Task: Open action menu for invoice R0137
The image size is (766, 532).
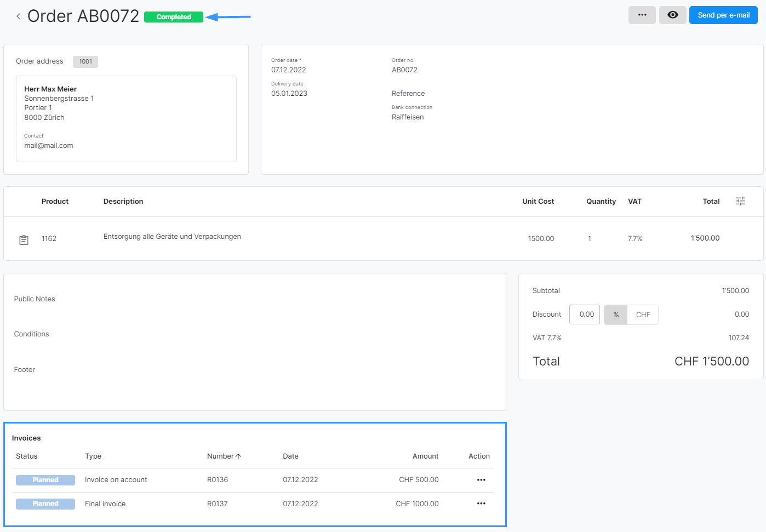Action: pos(481,504)
